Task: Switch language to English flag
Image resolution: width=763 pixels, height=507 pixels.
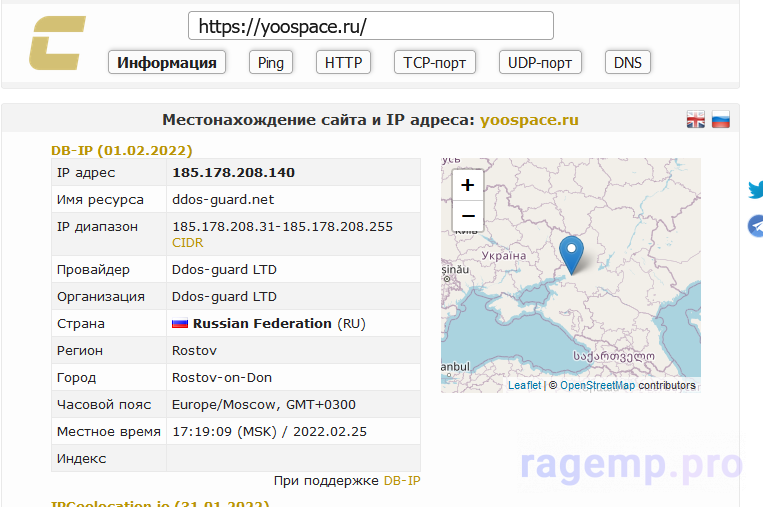Action: [695, 119]
